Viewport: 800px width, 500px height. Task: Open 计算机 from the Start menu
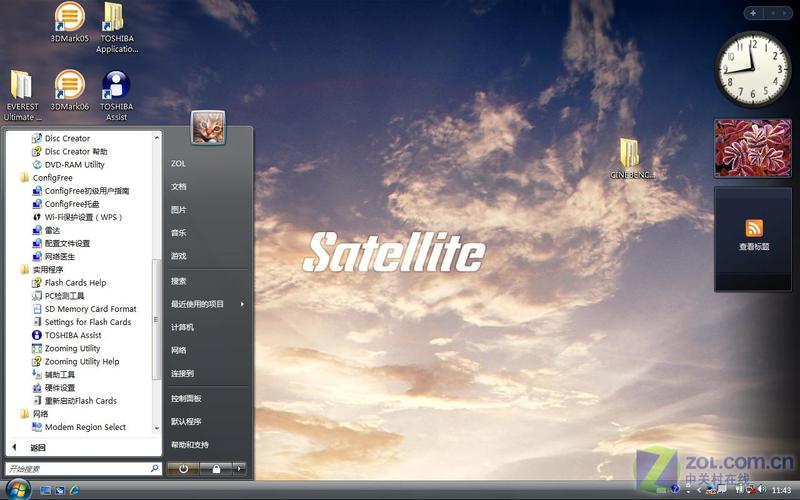tap(182, 327)
